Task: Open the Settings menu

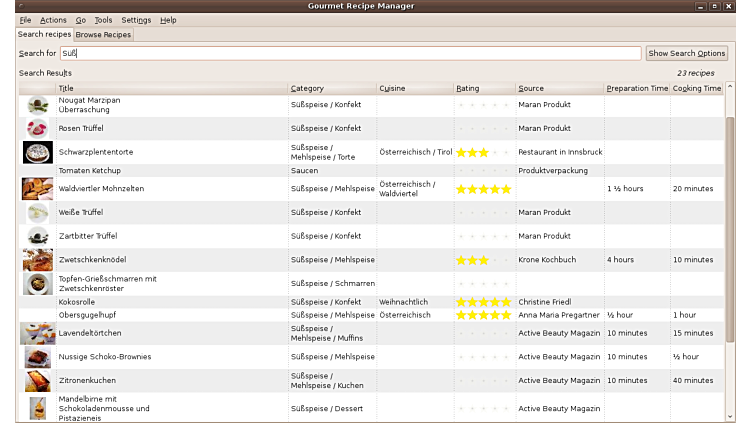Action: click(136, 20)
